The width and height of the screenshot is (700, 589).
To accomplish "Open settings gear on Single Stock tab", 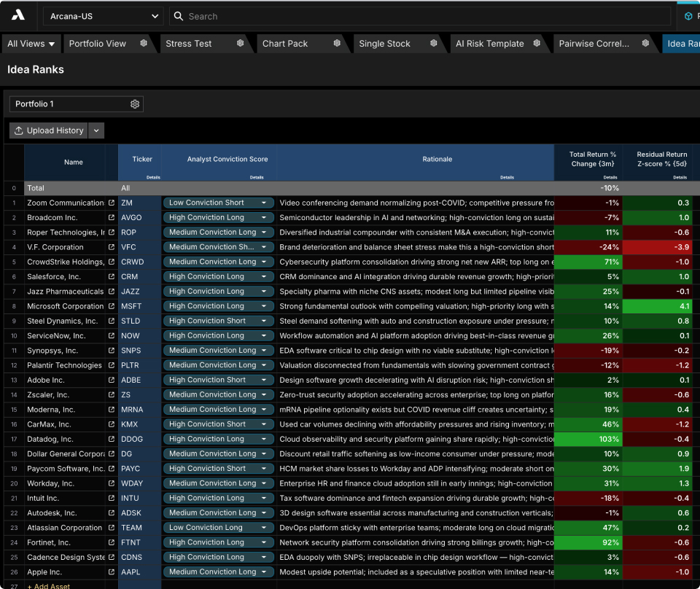I will (x=433, y=43).
